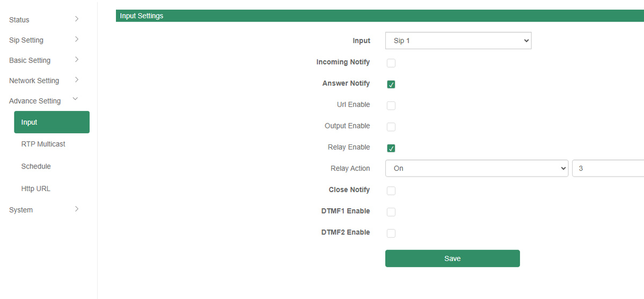Open the Network Setting sidebar menu
Screen dimensions: 644x299
pos(34,81)
